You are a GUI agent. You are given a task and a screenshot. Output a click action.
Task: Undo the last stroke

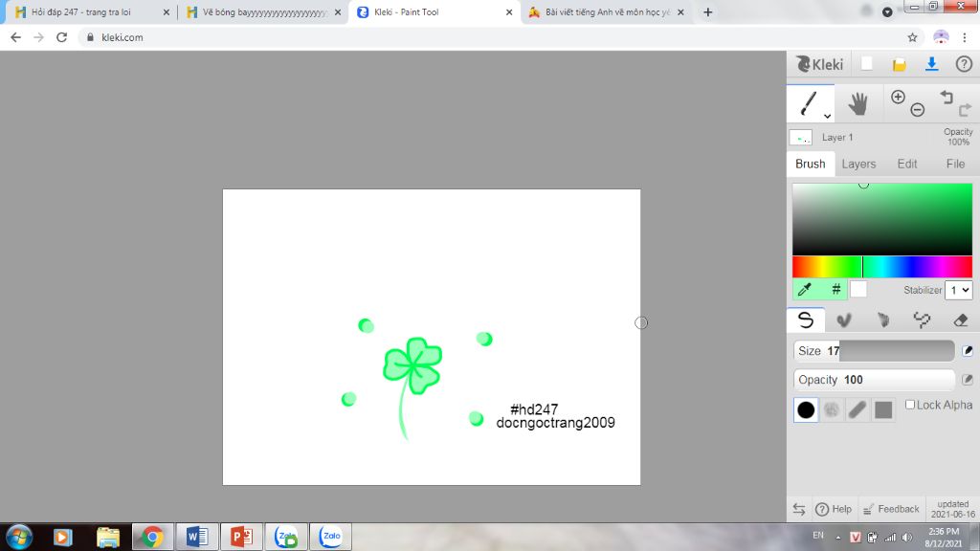tap(947, 97)
